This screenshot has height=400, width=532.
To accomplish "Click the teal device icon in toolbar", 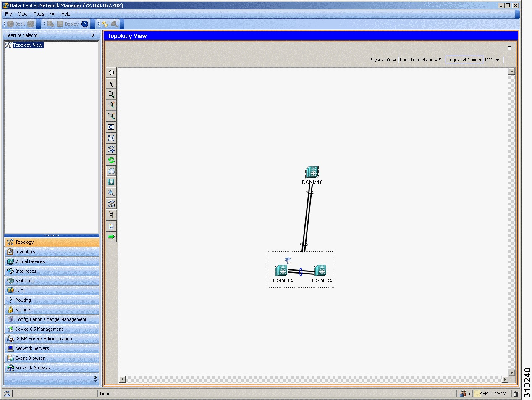I will click(x=111, y=182).
